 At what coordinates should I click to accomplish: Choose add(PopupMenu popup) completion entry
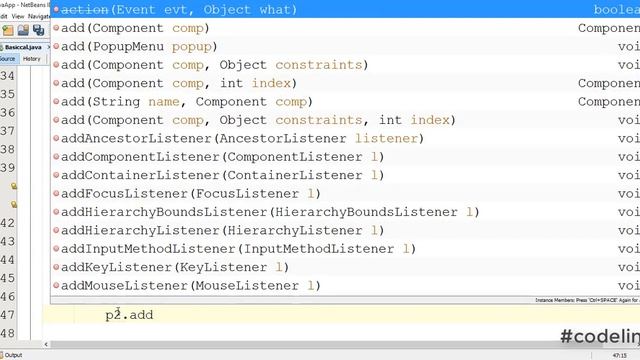345,46
